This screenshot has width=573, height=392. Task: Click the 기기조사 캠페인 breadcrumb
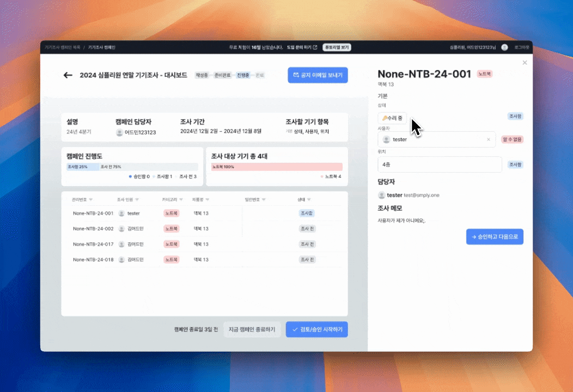tap(102, 47)
